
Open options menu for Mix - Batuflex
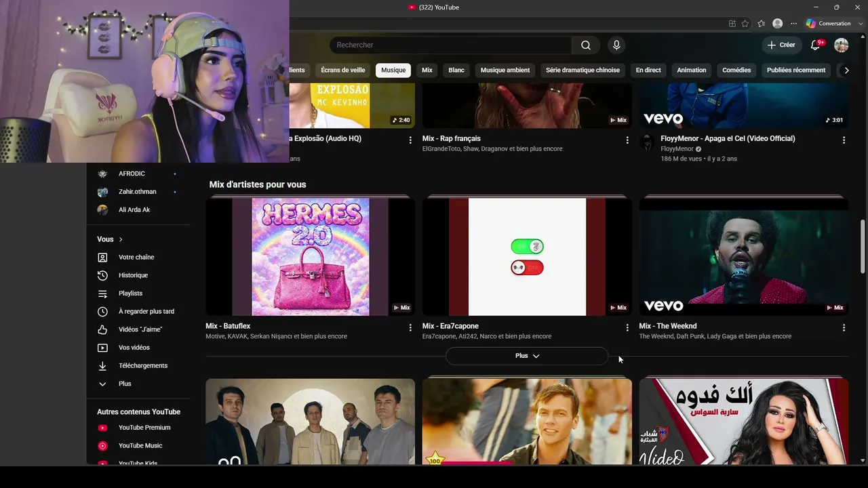tap(410, 327)
